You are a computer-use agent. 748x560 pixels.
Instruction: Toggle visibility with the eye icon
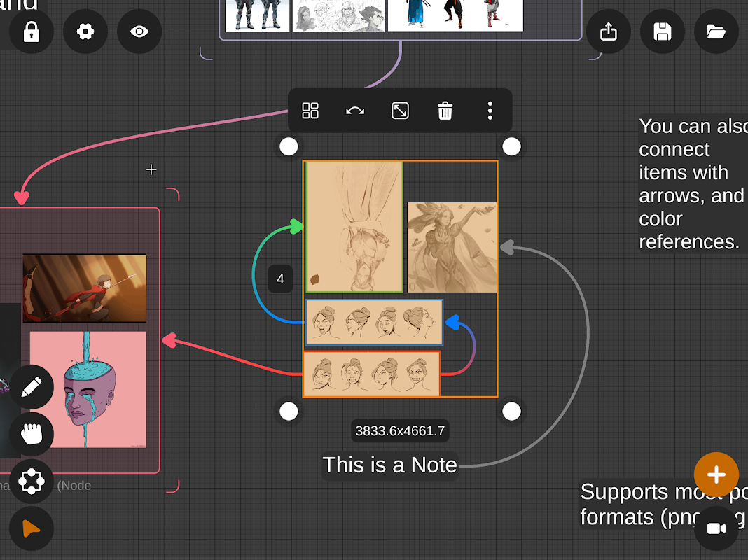139,31
